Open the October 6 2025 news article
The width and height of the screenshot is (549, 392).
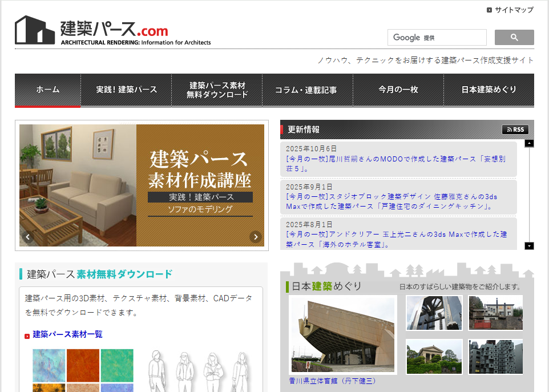[x=395, y=164]
